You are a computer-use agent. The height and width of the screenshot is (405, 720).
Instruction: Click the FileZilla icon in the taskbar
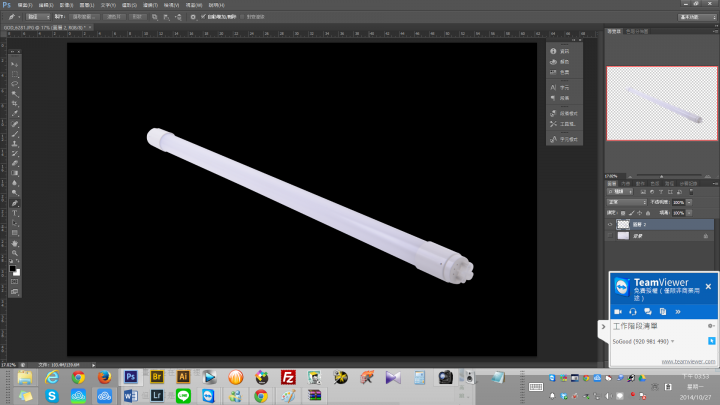(287, 377)
